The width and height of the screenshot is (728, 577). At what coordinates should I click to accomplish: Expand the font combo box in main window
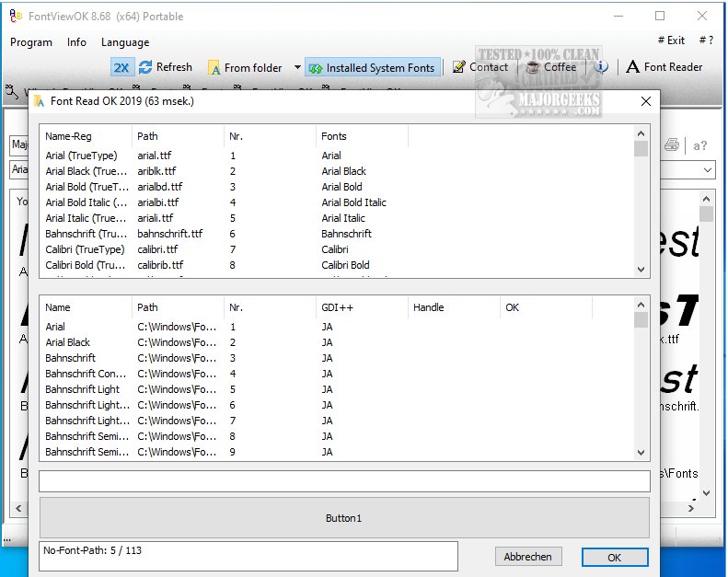[707, 170]
